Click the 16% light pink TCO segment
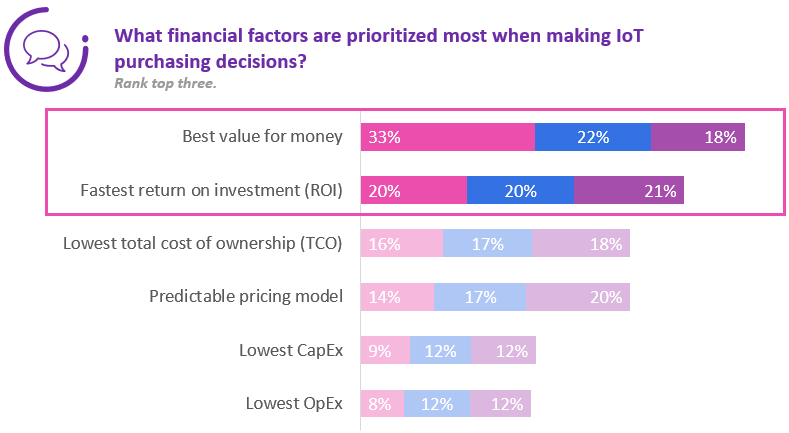This screenshot has height=433, width=789. pyautogui.click(x=402, y=243)
